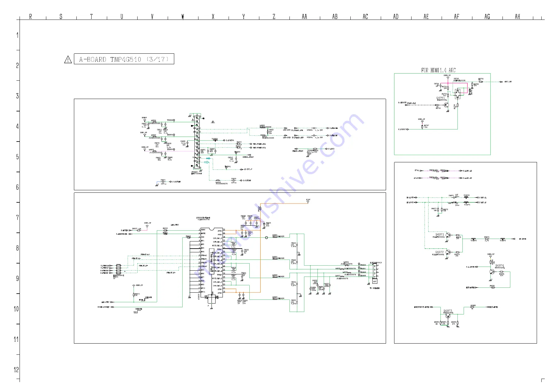
Task: Click the AMP-STBY input label at lower left
Action: [x=105, y=302]
